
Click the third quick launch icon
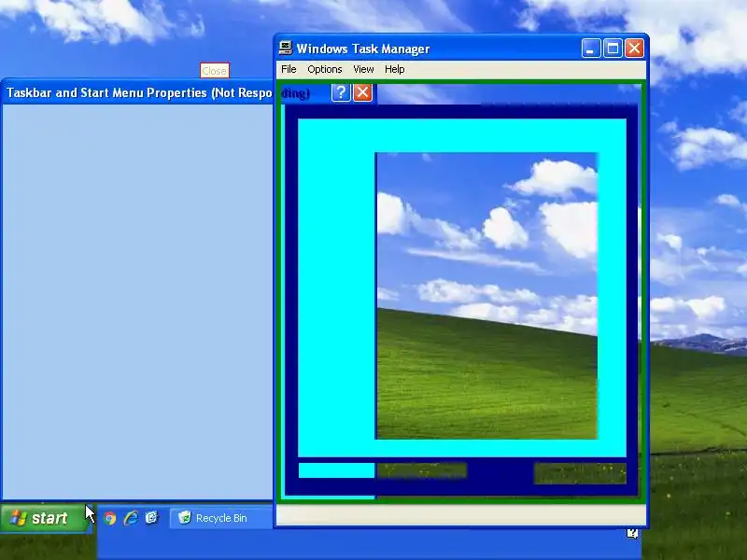click(x=151, y=518)
